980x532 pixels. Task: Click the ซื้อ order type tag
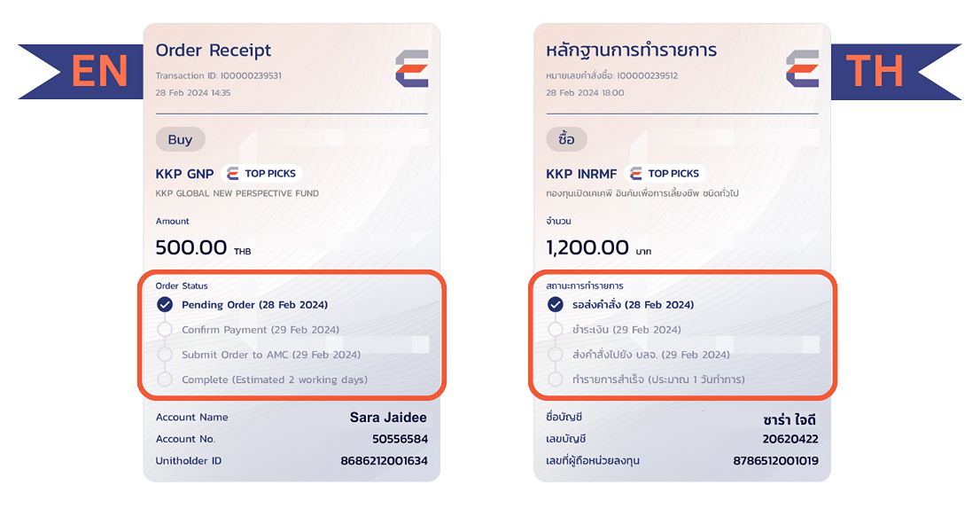click(566, 139)
